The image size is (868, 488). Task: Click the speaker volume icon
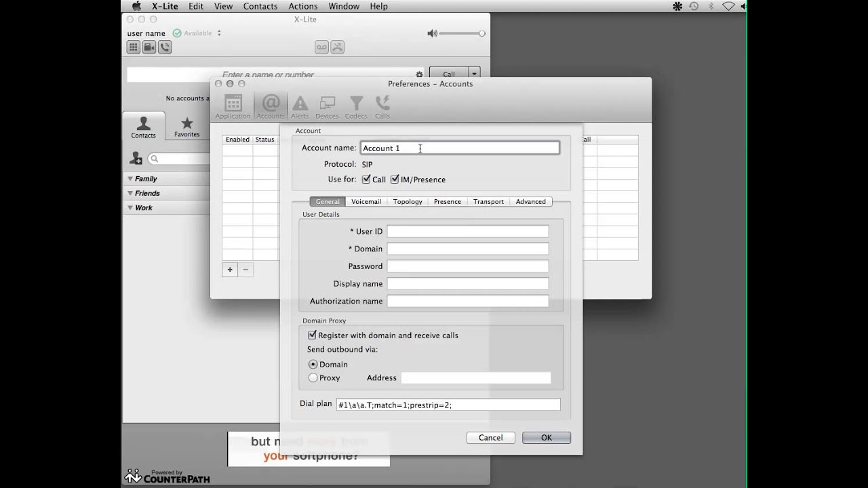click(432, 33)
